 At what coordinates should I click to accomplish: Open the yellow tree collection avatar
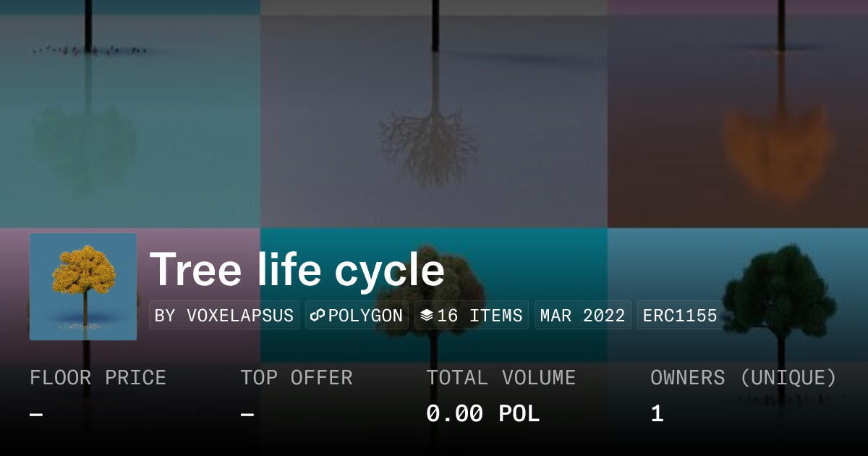click(83, 287)
